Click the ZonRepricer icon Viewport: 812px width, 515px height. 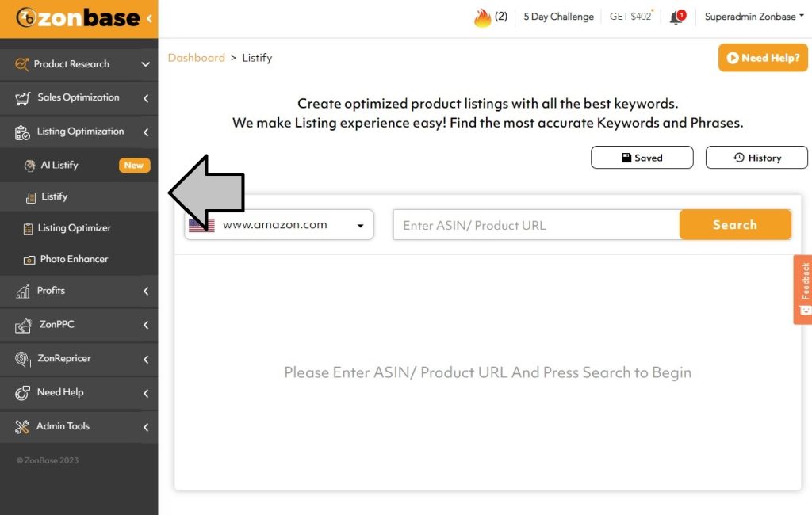pos(23,359)
